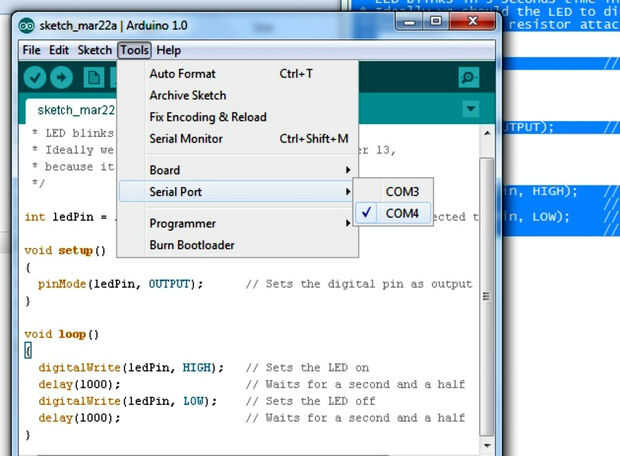Close the Tools menu
The image size is (620, 456).
point(134,50)
